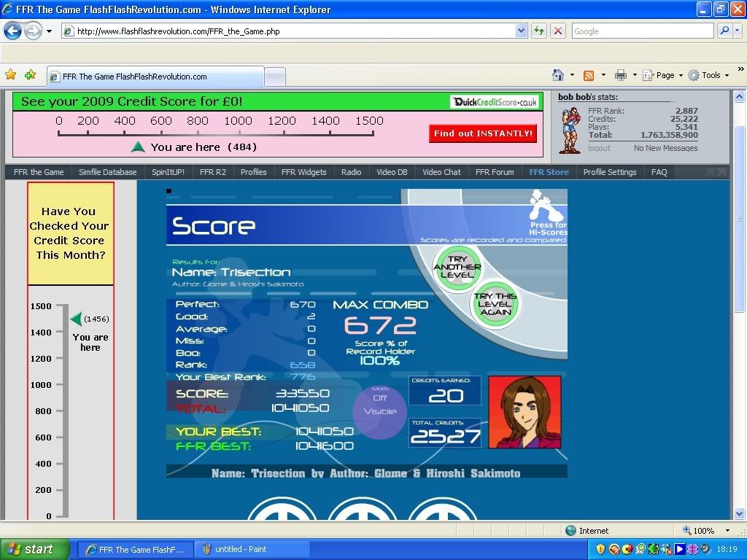The width and height of the screenshot is (747, 560).
Task: Click the Google search input field
Action: (640, 31)
